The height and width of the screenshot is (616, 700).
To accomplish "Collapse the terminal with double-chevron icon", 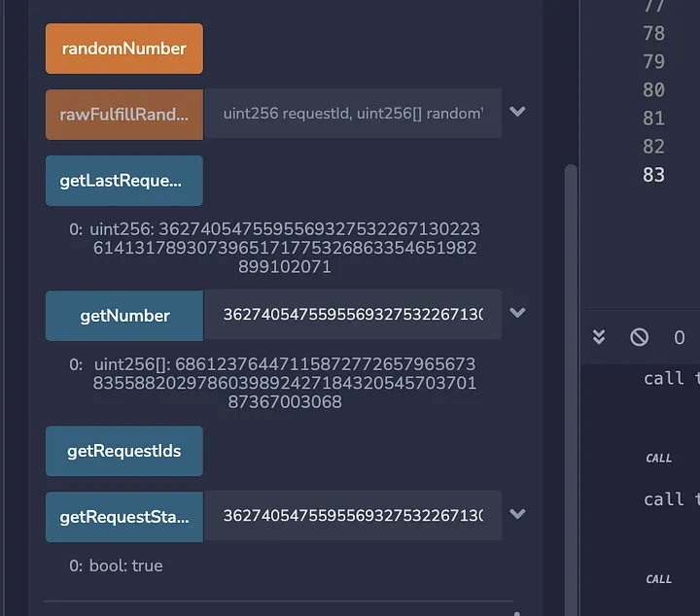I will (x=599, y=337).
